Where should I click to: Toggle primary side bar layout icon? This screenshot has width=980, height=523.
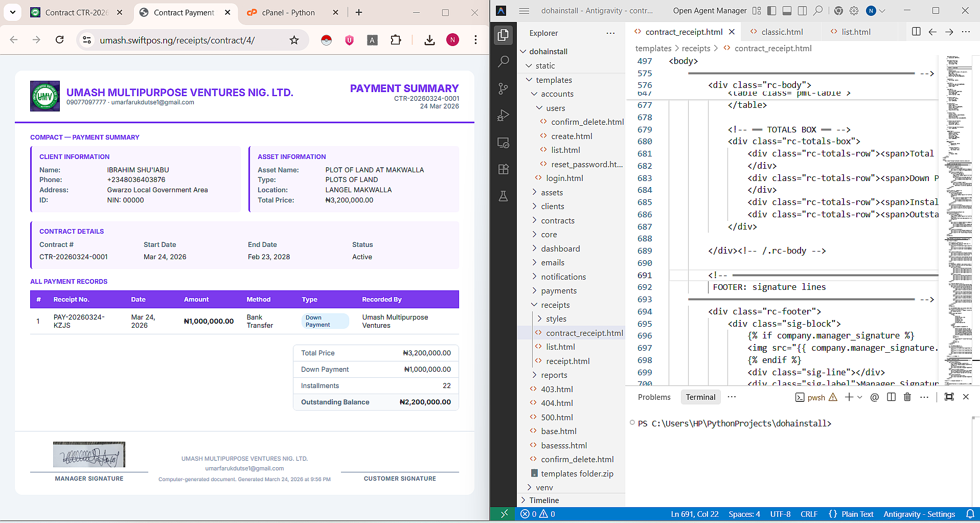772,11
